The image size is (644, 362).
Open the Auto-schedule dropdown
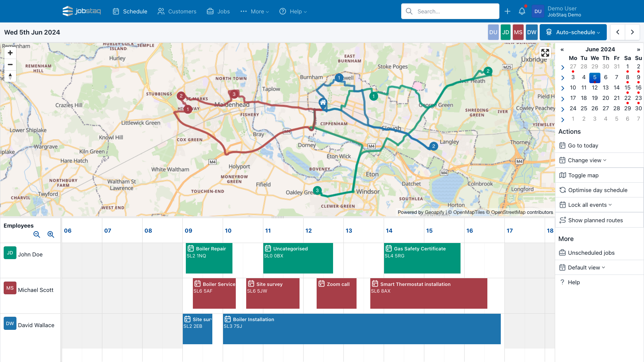click(573, 32)
